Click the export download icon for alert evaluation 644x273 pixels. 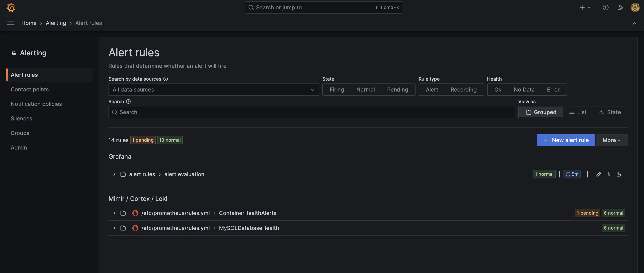[x=619, y=174]
